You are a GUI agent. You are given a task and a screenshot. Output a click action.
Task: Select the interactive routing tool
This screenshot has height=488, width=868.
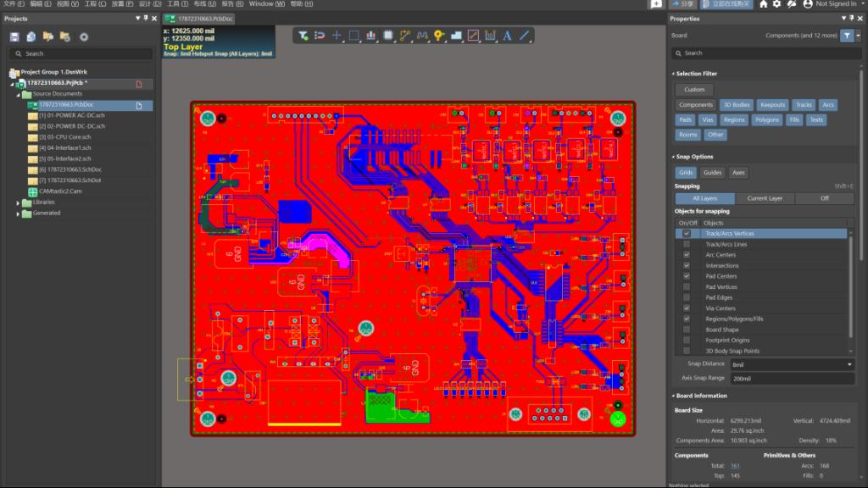click(405, 36)
